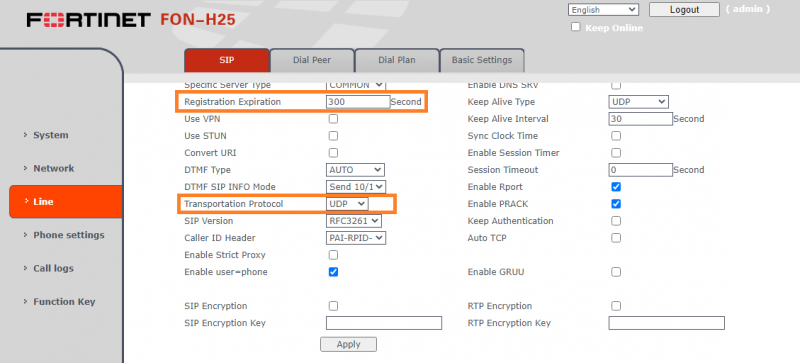The width and height of the screenshot is (800, 363).
Task: Open the Basic Settings tab
Action: click(482, 60)
